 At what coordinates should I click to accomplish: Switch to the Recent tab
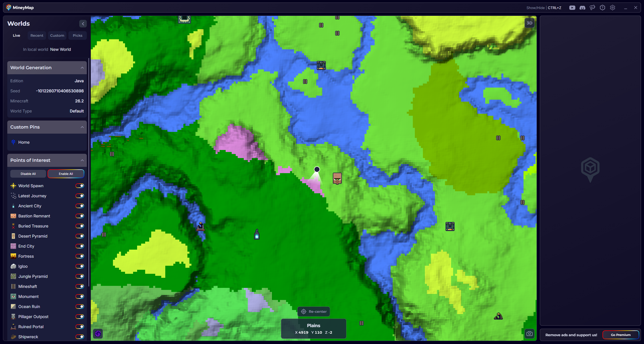coord(37,35)
